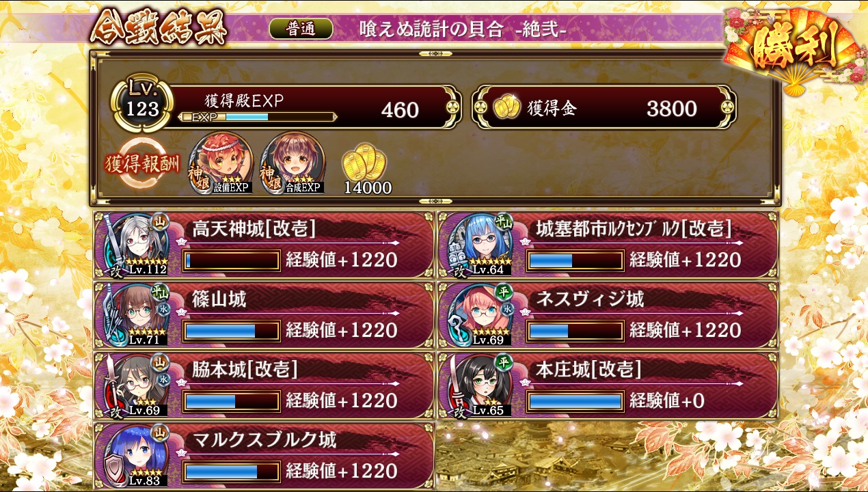Image resolution: width=868 pixels, height=492 pixels.
Task: Click the 獲得報酬 rewards label
Action: point(144,164)
